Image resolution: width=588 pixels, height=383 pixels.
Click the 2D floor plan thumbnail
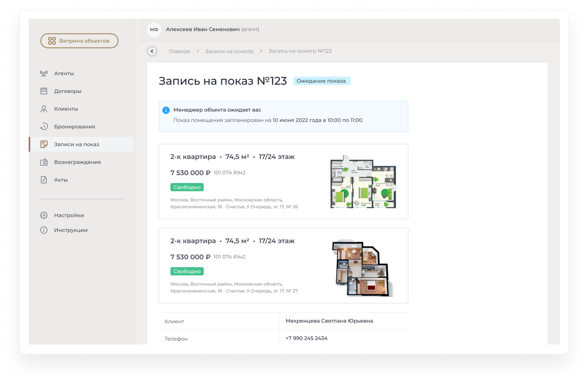point(363,182)
